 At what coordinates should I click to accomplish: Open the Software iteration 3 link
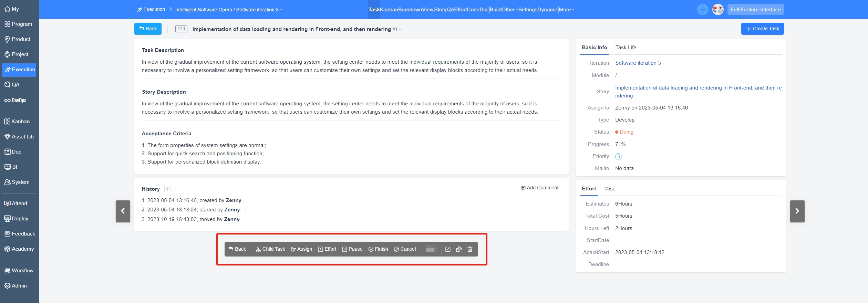(x=638, y=63)
